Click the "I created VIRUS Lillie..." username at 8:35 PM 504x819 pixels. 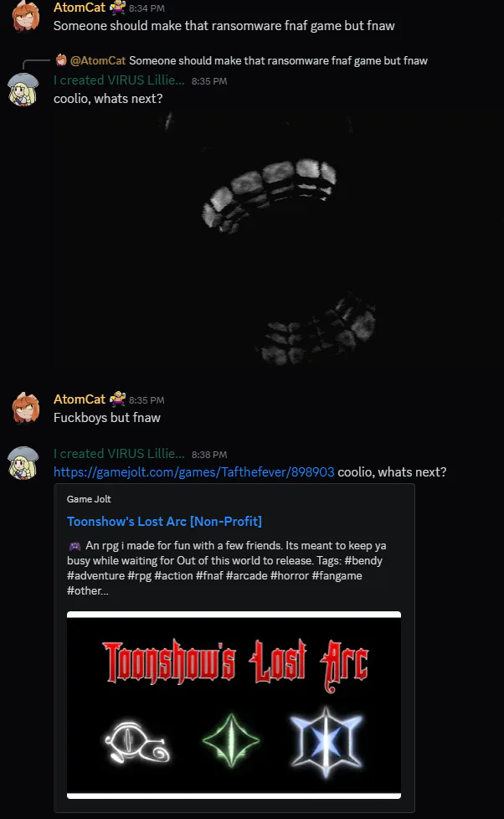click(x=119, y=80)
